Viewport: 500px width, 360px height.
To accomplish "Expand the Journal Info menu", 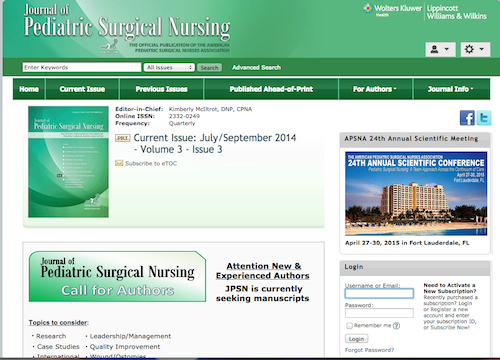I will [451, 89].
